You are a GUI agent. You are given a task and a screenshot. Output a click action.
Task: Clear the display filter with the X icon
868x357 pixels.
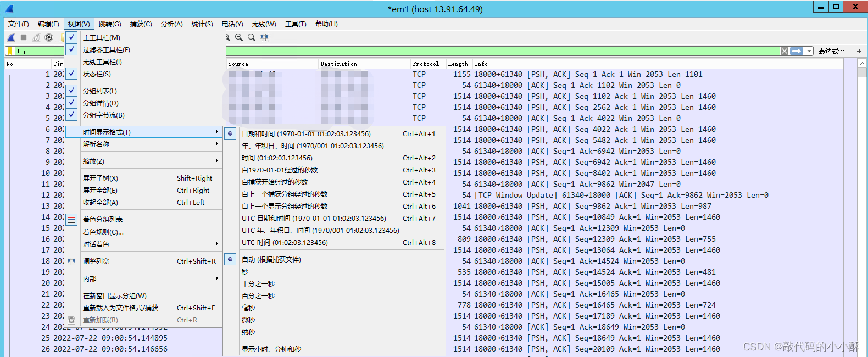(x=784, y=51)
